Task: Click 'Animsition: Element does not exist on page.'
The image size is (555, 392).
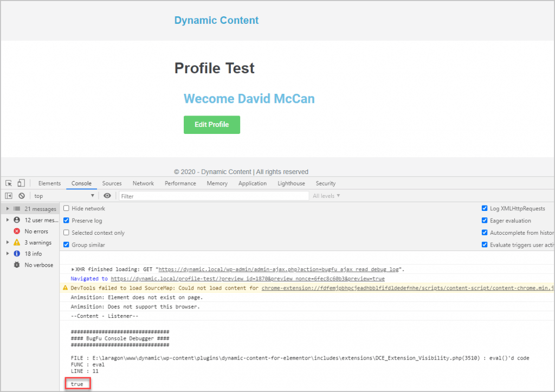Action: point(137,298)
